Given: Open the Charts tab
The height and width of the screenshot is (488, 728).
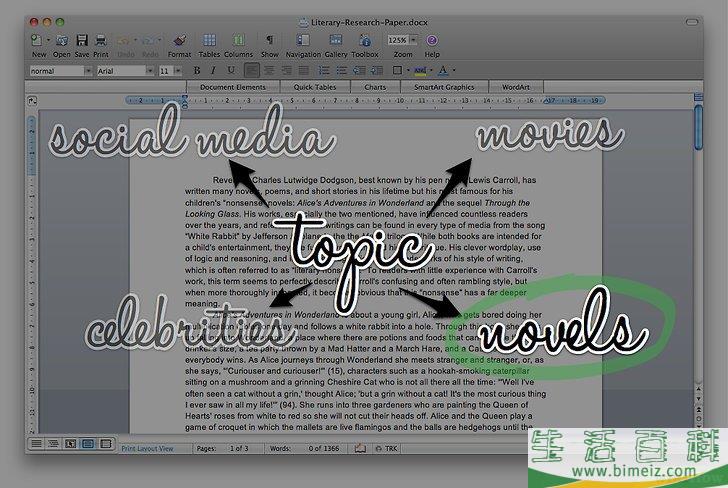Looking at the screenshot, I should coord(375,87).
